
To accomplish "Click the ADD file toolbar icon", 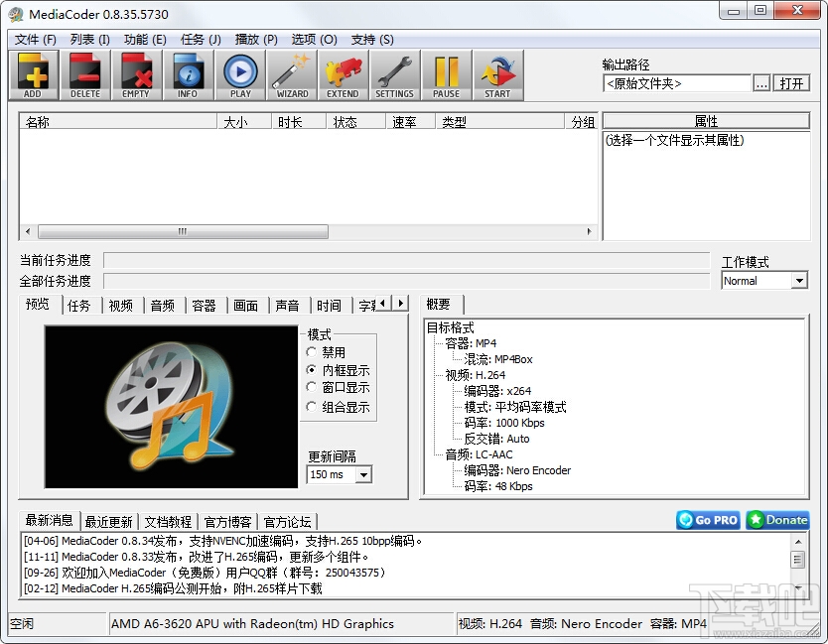I will click(33, 75).
